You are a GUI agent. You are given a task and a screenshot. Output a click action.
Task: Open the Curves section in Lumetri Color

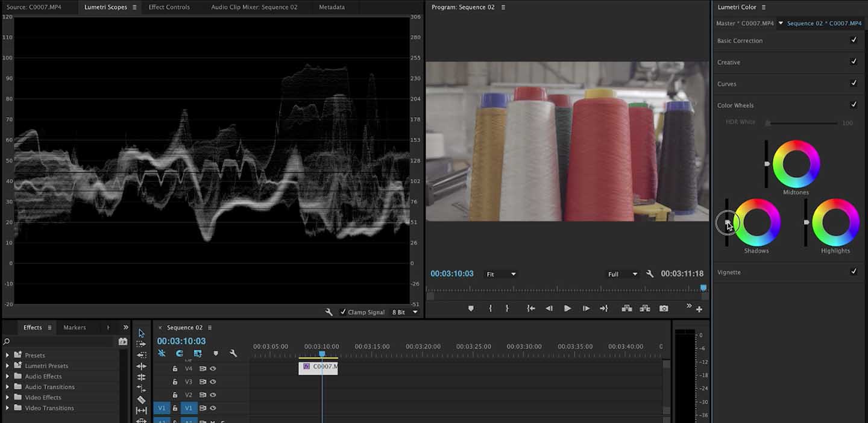coord(726,83)
